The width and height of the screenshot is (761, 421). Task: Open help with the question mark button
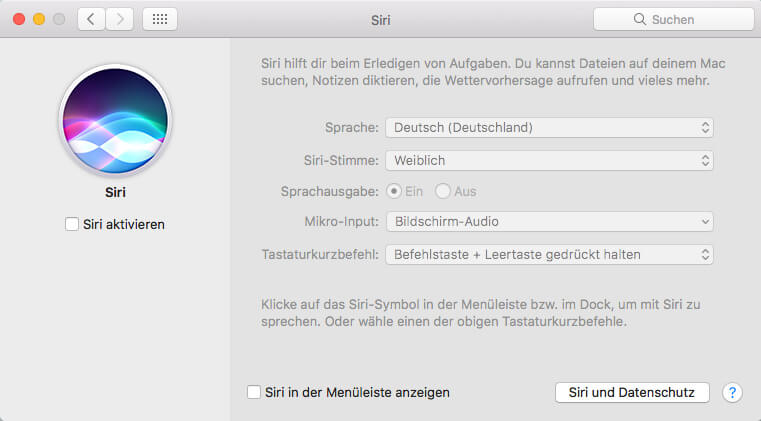pyautogui.click(x=732, y=392)
